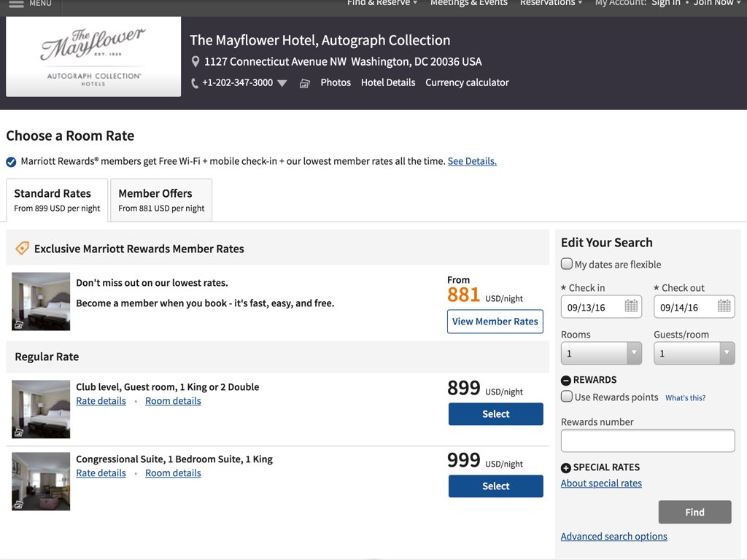Click the orange tag icon for Member Rates
The image size is (747, 560).
22,248
